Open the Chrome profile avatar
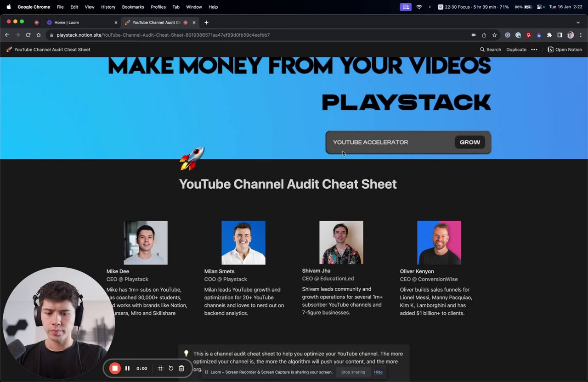 point(571,35)
